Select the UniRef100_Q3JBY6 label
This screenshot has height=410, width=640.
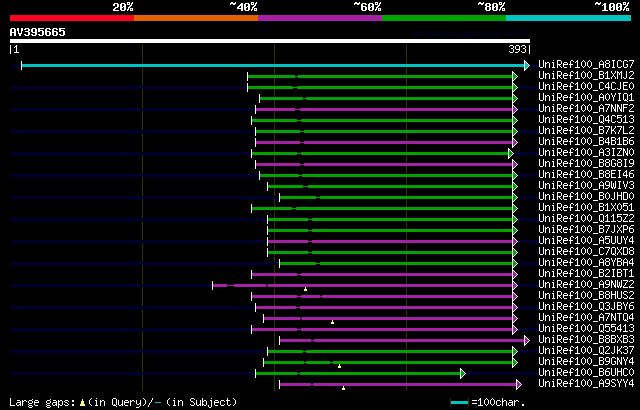[586, 306]
